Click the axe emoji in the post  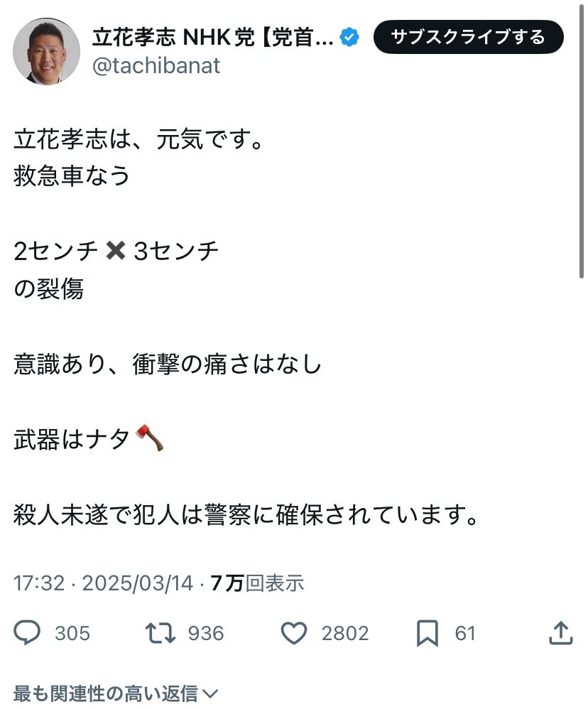(x=150, y=438)
